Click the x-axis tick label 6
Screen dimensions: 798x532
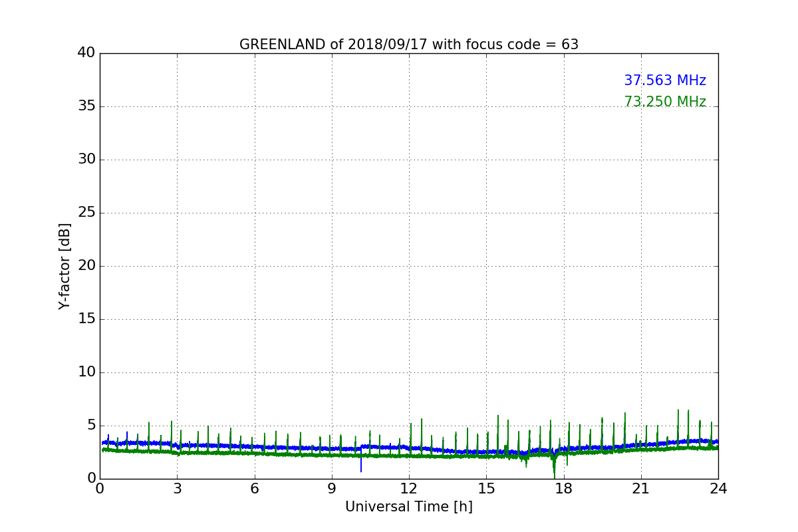click(x=255, y=489)
